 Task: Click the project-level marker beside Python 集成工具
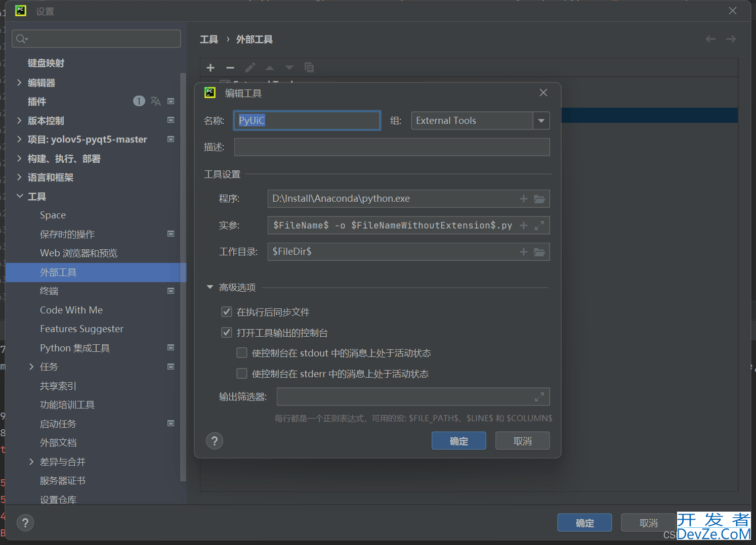point(171,347)
